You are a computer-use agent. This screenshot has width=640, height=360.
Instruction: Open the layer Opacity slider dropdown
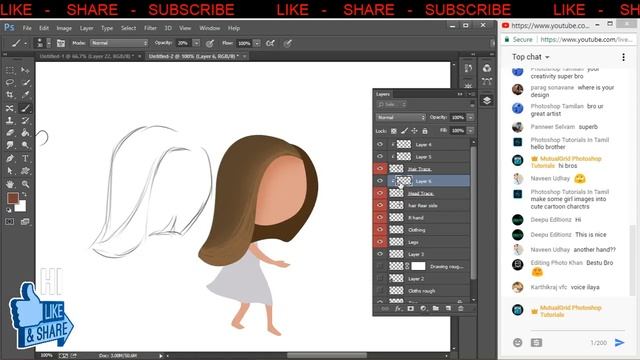[470, 117]
